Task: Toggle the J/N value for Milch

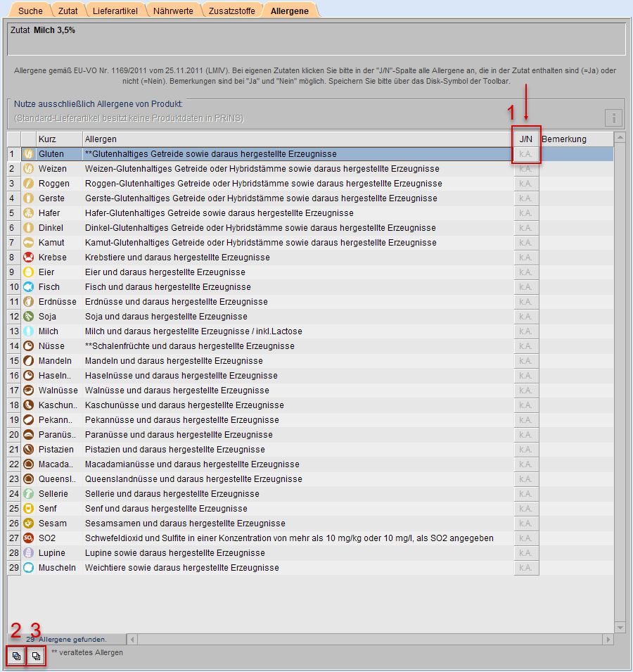Action: point(526,331)
